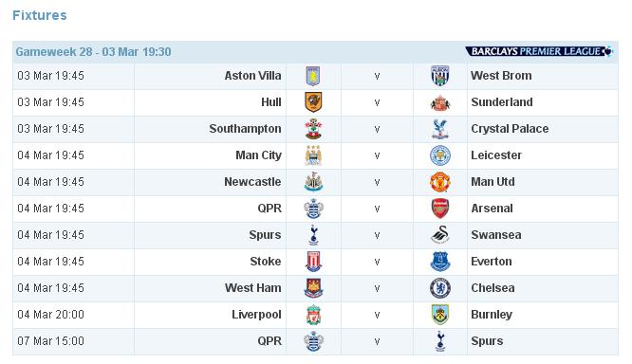Select the Liverpool club badge
Image resolution: width=632 pixels, height=364 pixels.
click(313, 315)
